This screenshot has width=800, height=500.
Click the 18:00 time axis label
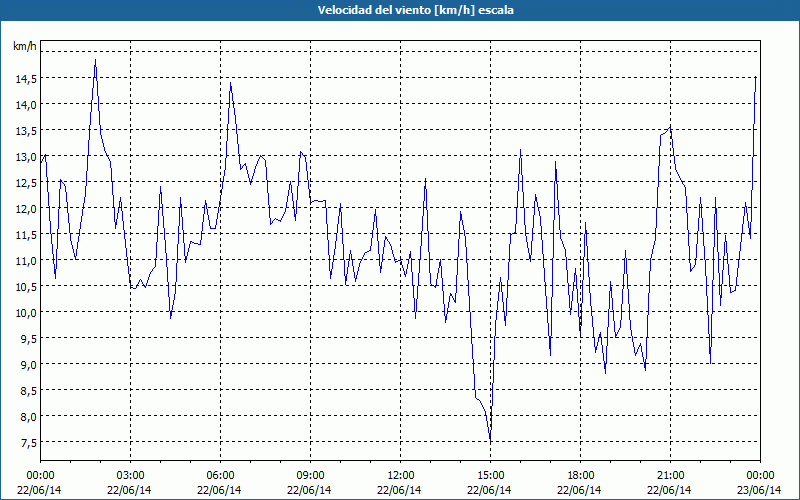click(580, 476)
